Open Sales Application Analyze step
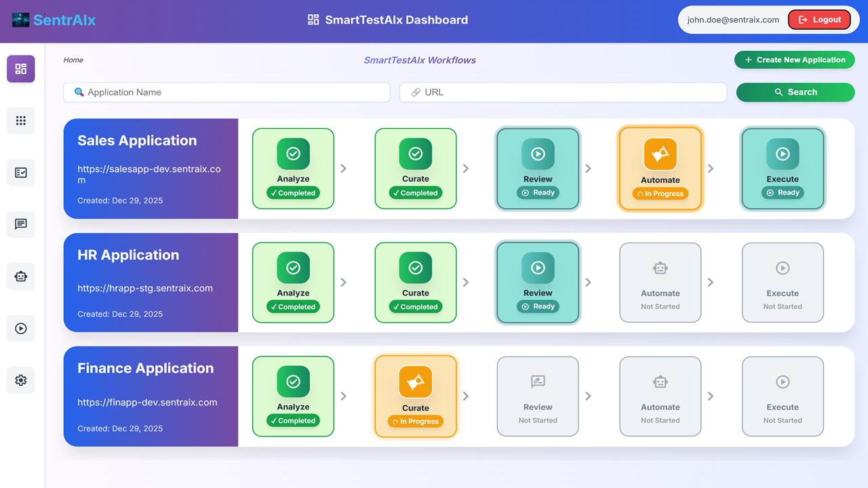The width and height of the screenshot is (868, 488). 294,169
